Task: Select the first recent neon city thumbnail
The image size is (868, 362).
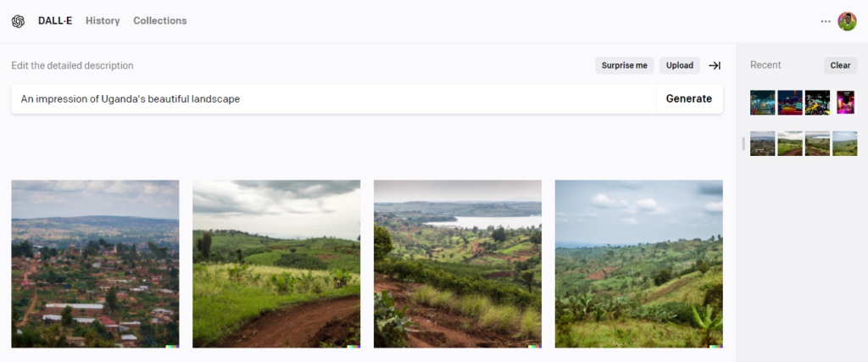Action: pyautogui.click(x=762, y=103)
